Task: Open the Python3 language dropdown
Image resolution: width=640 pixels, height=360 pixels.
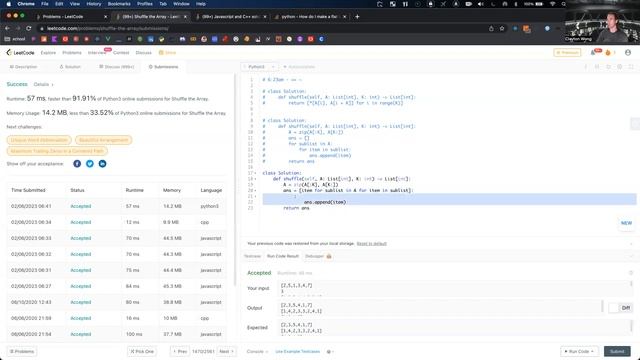Action: tap(260, 67)
